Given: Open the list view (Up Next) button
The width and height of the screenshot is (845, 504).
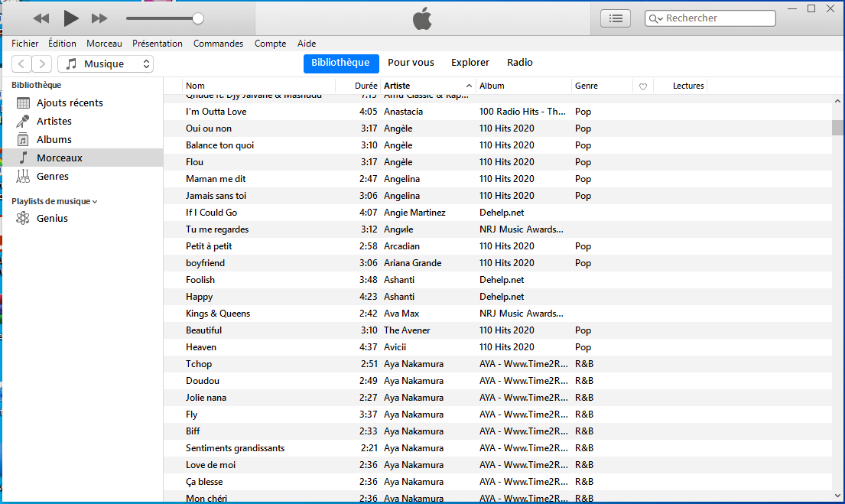Looking at the screenshot, I should 616,18.
